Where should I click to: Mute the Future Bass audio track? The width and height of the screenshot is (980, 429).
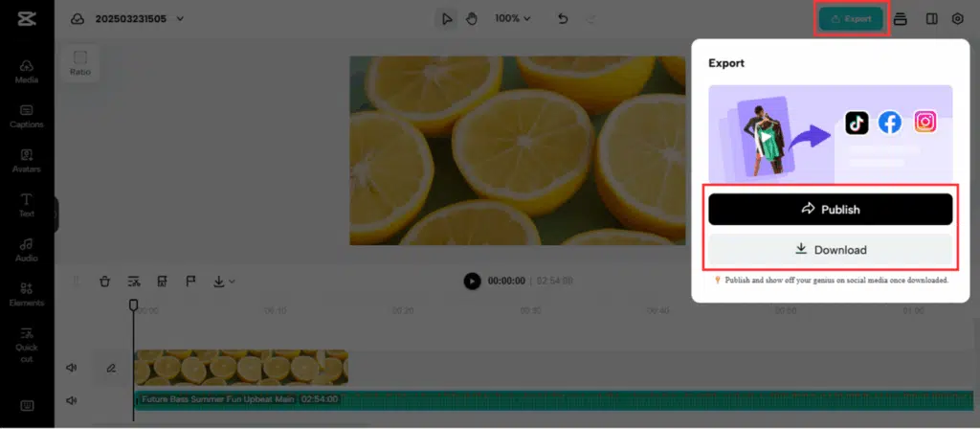[72, 400]
